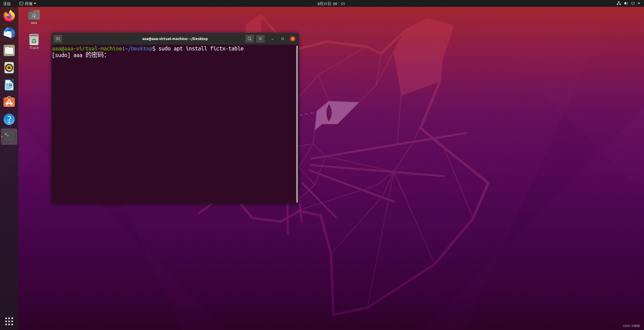
Task: Open Thunderbird mail from the dock
Action: click(9, 33)
